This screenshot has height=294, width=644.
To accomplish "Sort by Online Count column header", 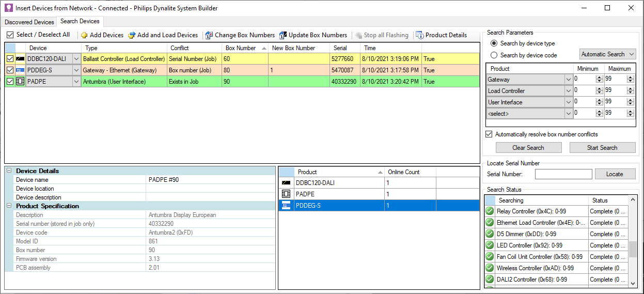I will click(x=410, y=172).
